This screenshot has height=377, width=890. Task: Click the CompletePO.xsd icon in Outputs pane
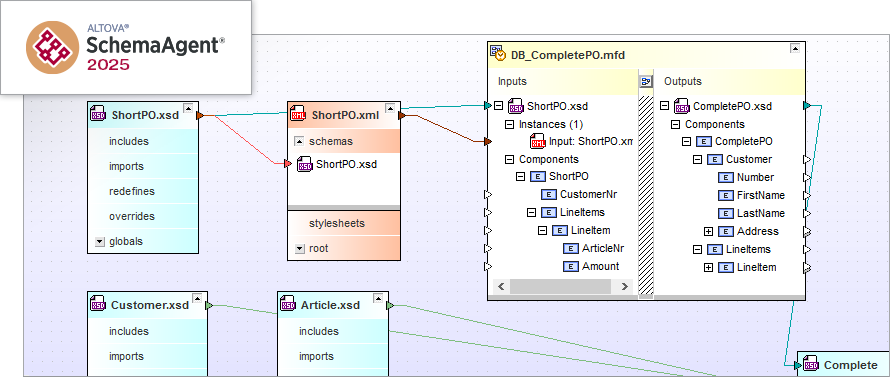[x=682, y=106]
